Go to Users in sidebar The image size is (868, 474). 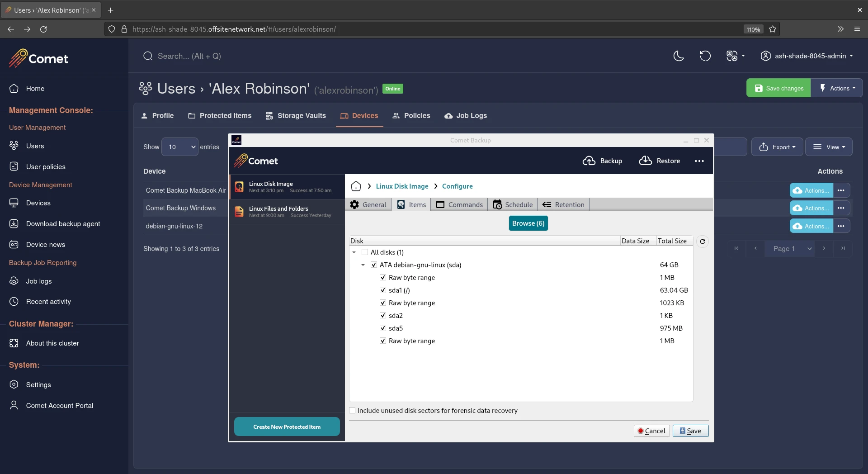pyautogui.click(x=35, y=146)
